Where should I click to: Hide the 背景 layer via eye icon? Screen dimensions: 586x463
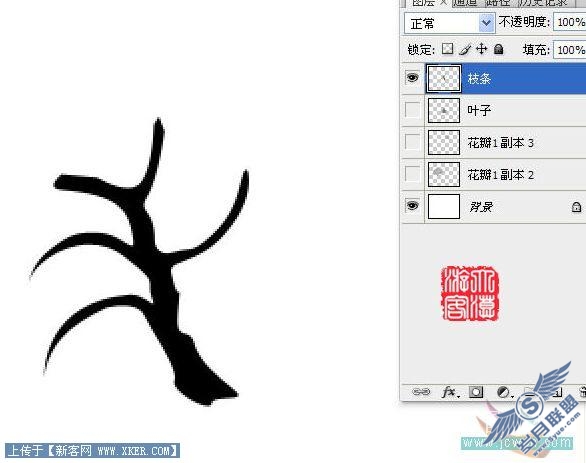coord(412,206)
